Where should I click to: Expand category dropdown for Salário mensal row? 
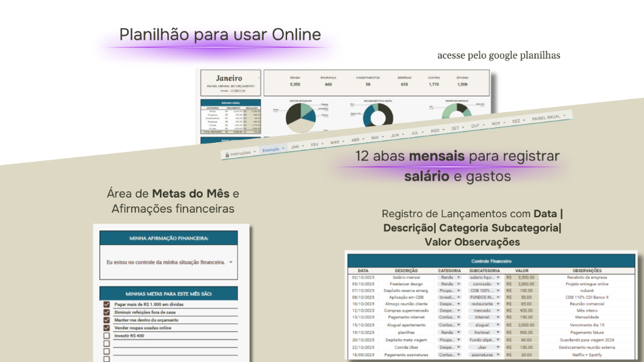coord(458,277)
